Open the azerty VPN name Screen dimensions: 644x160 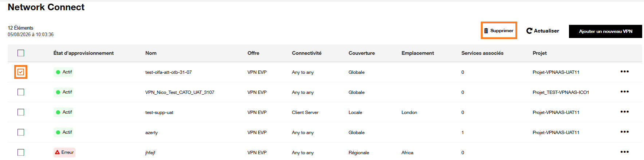coord(152,133)
